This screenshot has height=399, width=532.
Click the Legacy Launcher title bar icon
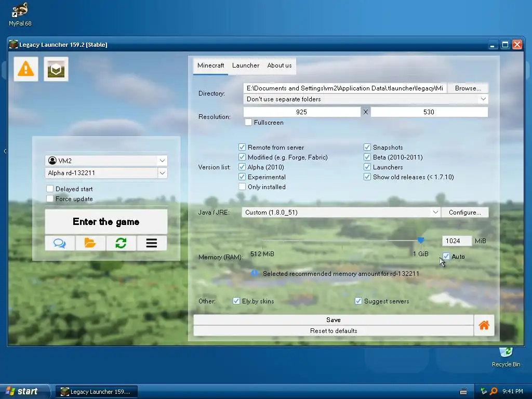[14, 45]
